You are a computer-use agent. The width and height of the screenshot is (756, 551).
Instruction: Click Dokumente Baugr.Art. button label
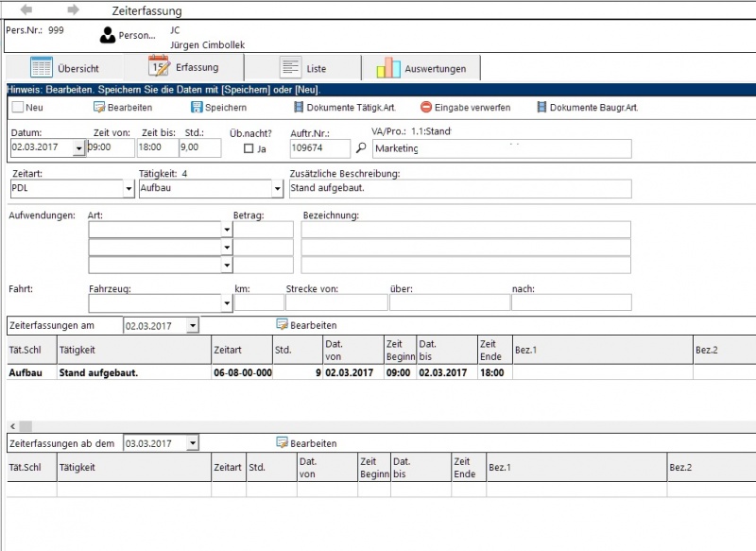click(594, 108)
